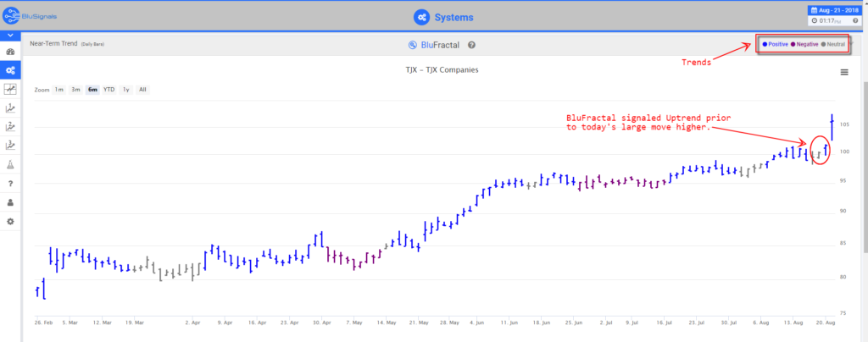868x342 pixels.
Task: Click the BluFractal heading text
Action: click(440, 46)
